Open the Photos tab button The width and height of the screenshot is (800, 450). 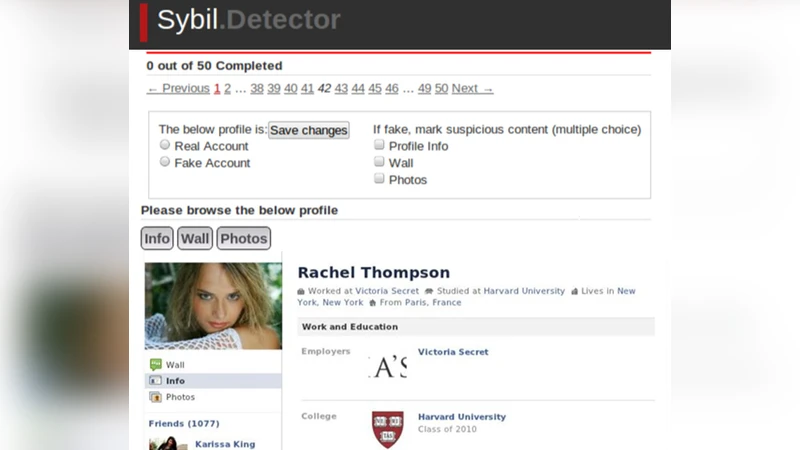pos(244,238)
